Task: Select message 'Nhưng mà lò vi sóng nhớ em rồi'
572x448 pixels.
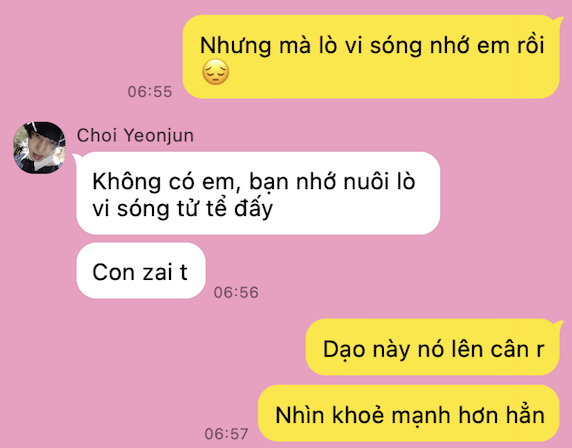Action: point(371,57)
